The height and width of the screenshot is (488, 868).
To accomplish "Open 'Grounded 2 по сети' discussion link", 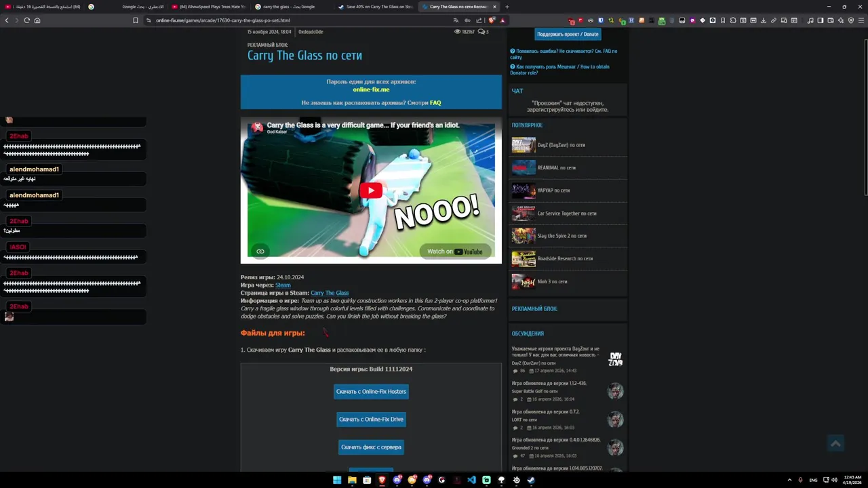I will pyautogui.click(x=530, y=448).
